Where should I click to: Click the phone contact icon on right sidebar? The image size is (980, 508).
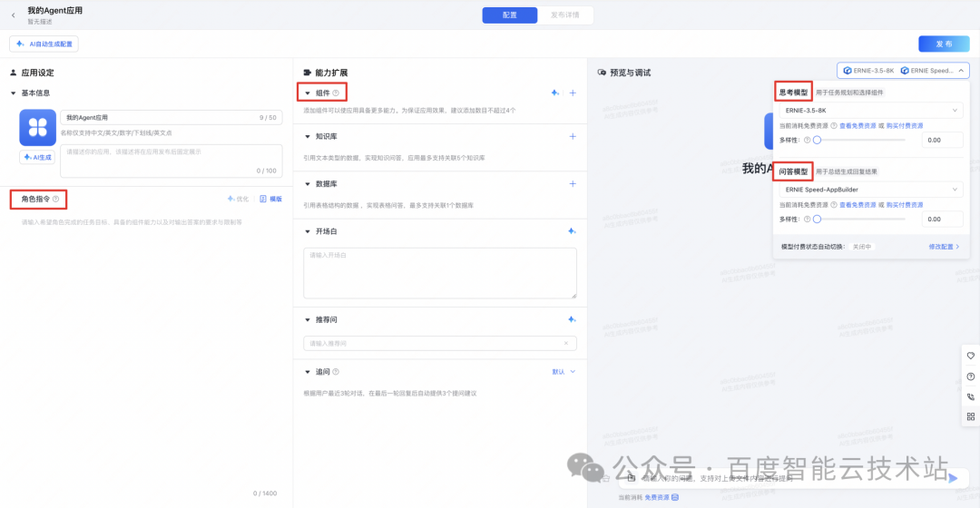971,396
